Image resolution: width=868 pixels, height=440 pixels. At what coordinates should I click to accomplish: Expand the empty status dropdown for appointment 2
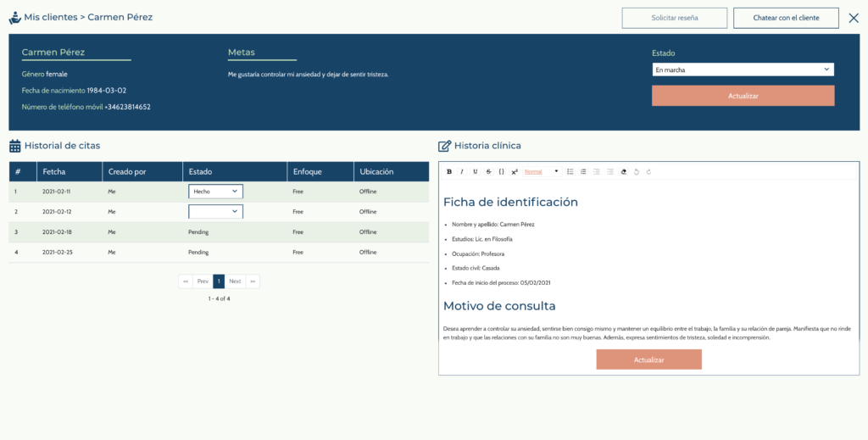coord(215,212)
